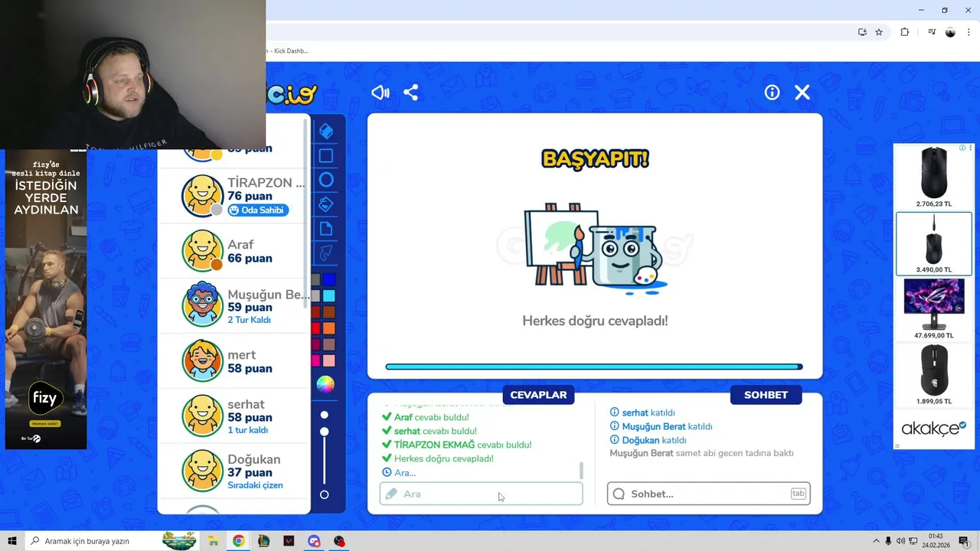Click the brush size slider handle

(x=325, y=432)
